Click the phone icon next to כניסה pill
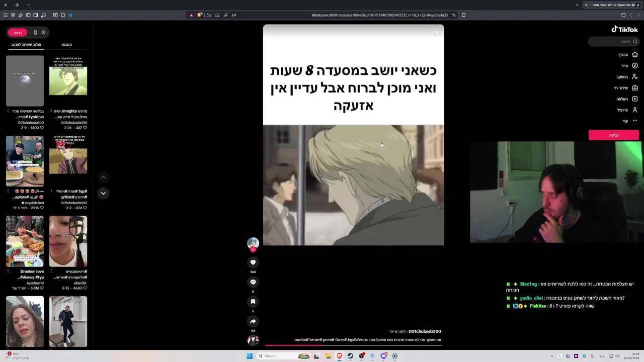The width and height of the screenshot is (644, 362). pos(35,33)
